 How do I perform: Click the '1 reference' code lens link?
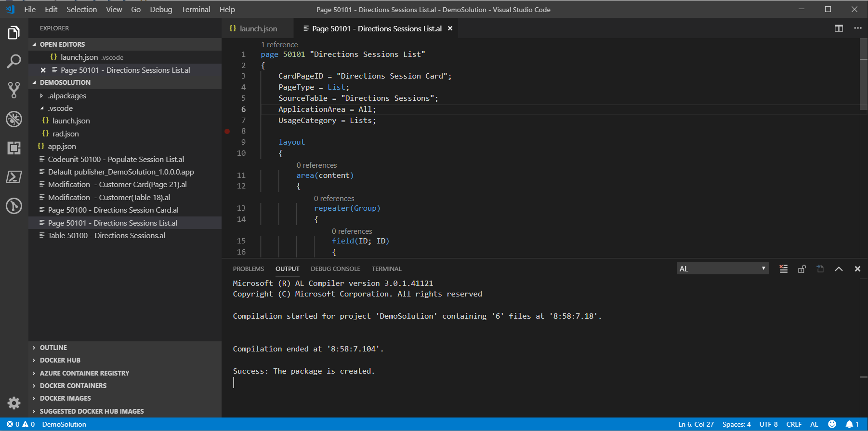pos(279,44)
